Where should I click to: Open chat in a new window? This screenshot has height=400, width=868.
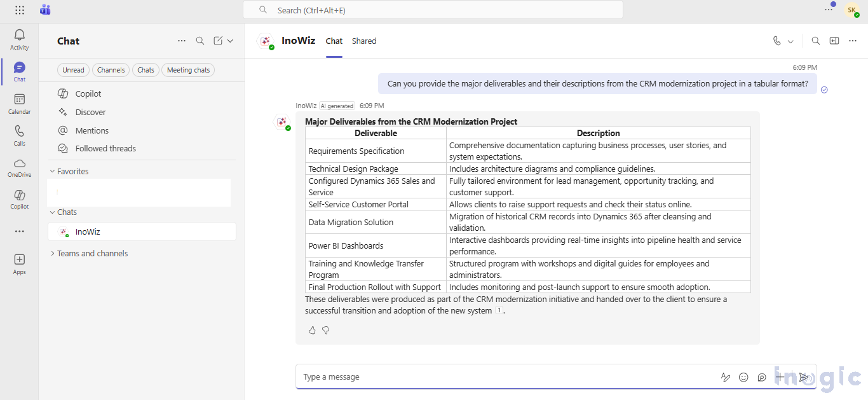[834, 40]
